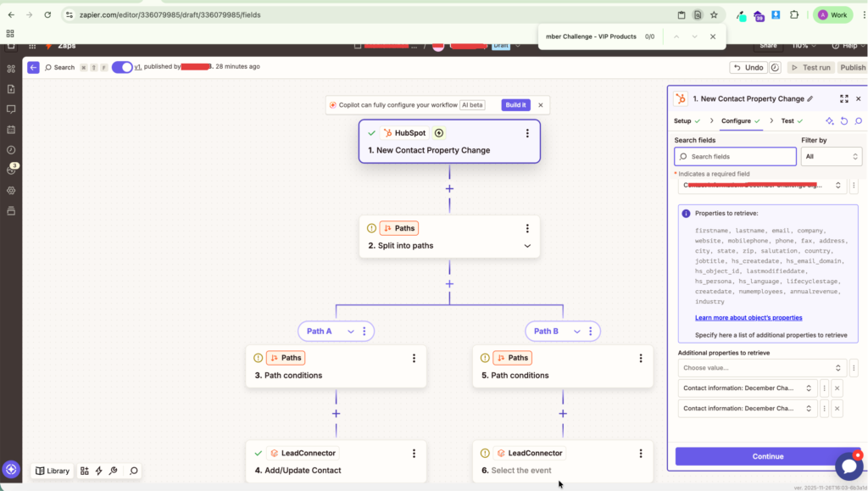Open Learn more about object's properties link
This screenshot has height=491, width=868.
coord(748,318)
